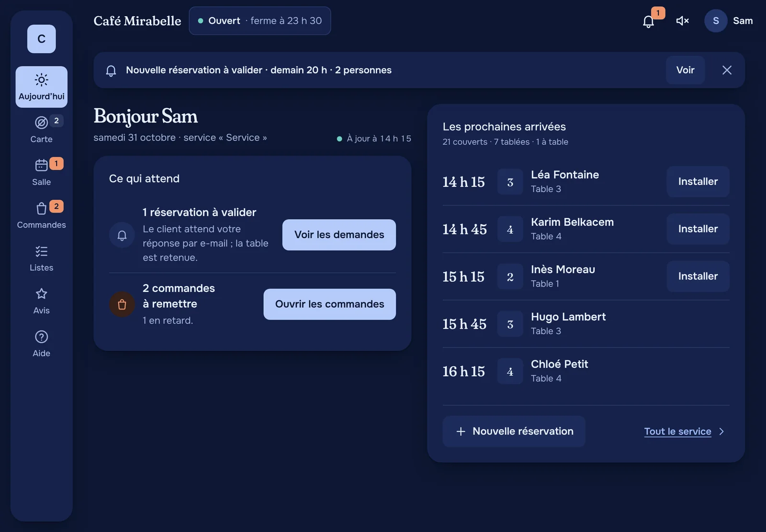Click Ouvrir les commandes button
The image size is (766, 532).
[329, 304]
